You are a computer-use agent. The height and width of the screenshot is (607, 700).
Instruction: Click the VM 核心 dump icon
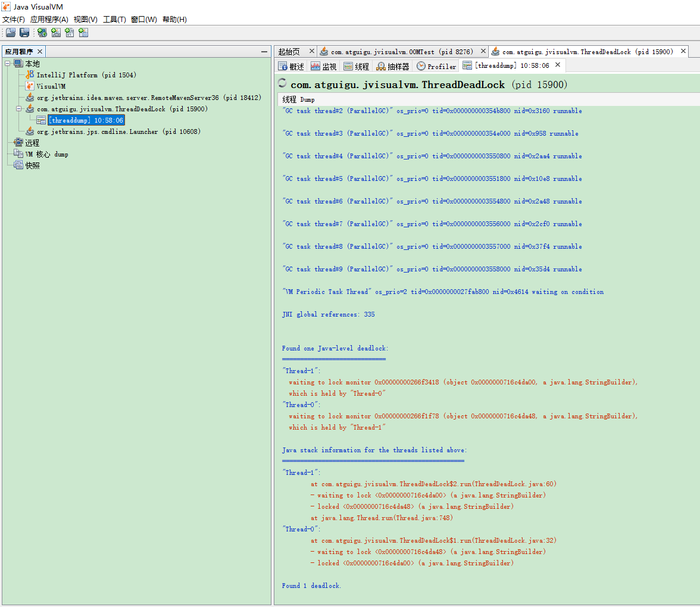point(18,154)
